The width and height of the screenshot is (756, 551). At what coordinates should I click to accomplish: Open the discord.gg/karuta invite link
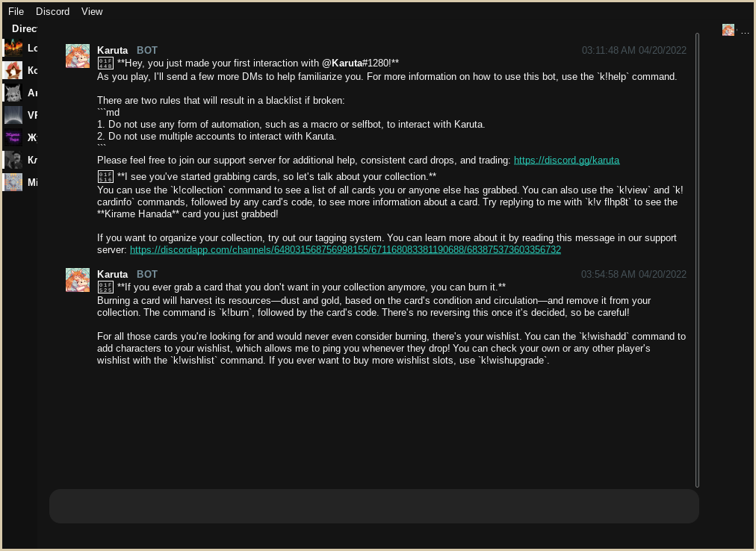(566, 160)
